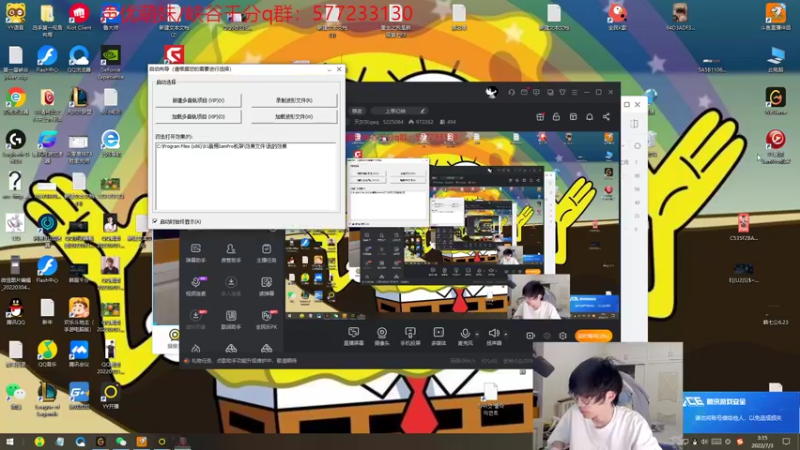The image size is (800, 450).
Task: Open the GeForce Experience desktop shortcut
Action: (x=110, y=63)
